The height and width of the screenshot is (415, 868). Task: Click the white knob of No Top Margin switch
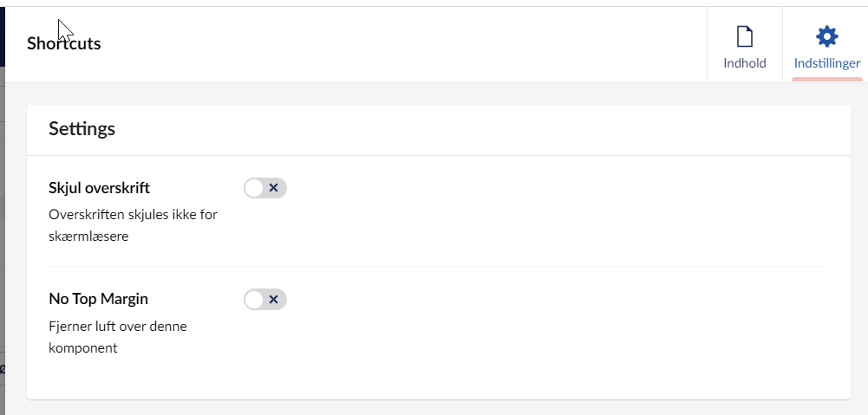[x=254, y=300]
